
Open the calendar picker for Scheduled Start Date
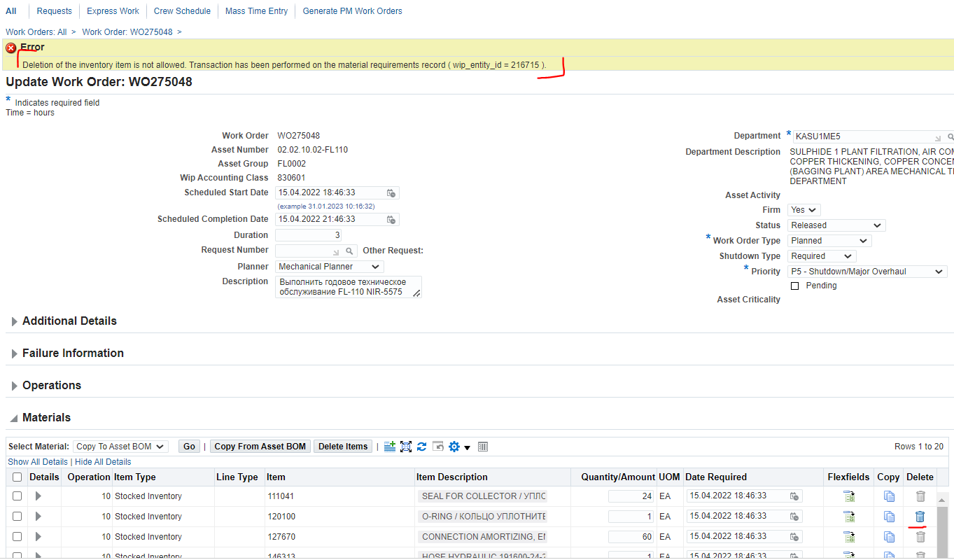(392, 192)
